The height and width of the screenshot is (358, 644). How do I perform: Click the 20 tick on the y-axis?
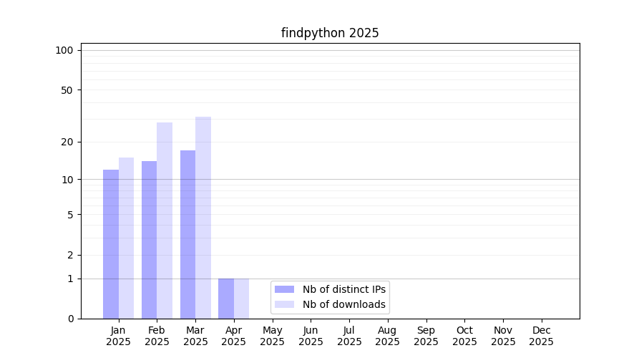pos(67,142)
